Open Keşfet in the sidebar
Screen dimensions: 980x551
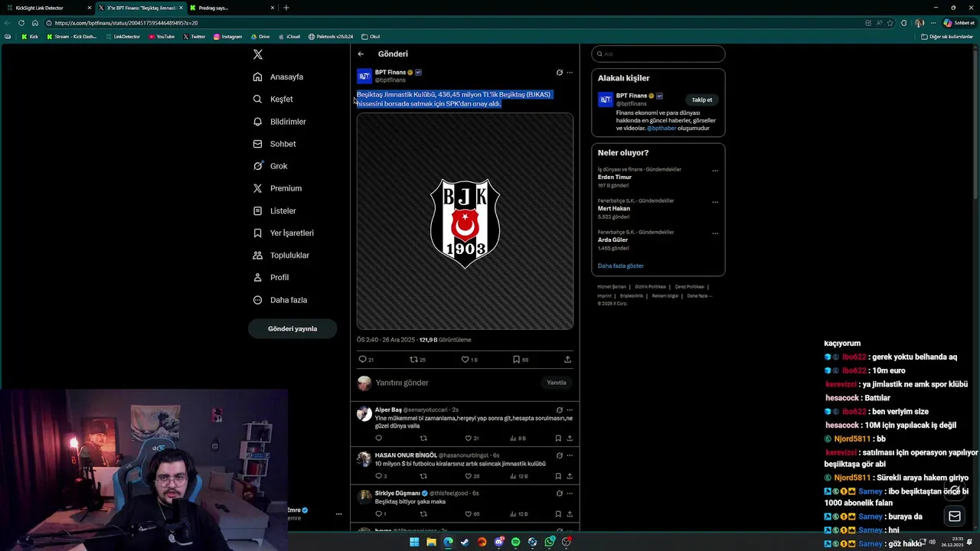(x=273, y=99)
